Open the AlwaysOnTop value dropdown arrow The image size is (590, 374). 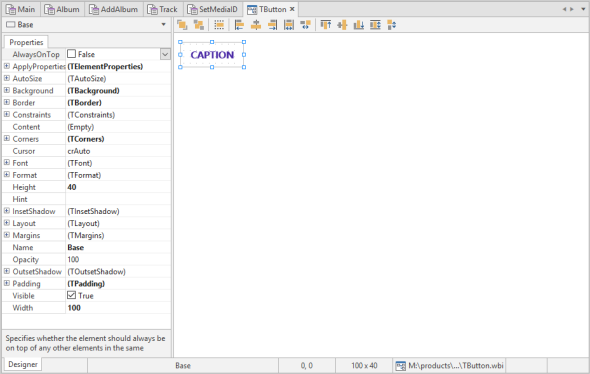[x=165, y=54]
